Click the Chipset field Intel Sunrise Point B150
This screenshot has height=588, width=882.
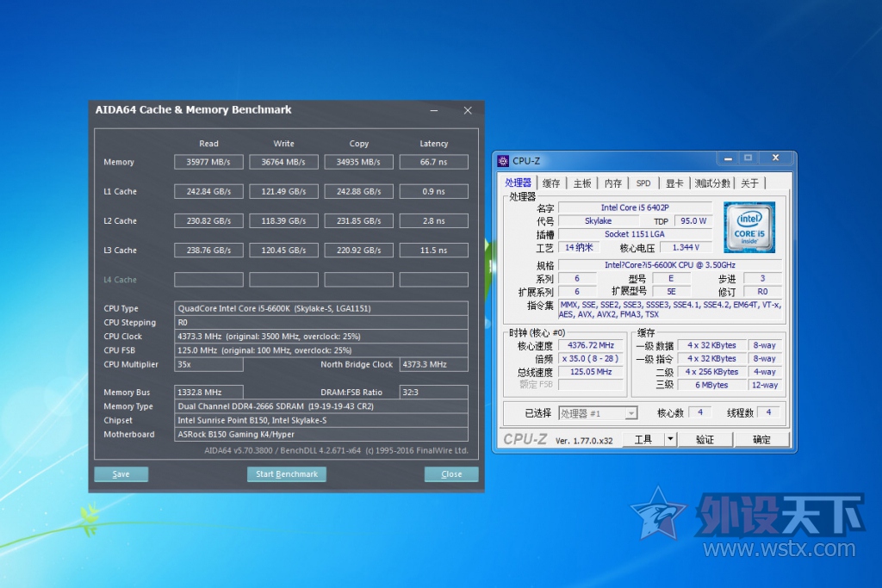pos(321,420)
